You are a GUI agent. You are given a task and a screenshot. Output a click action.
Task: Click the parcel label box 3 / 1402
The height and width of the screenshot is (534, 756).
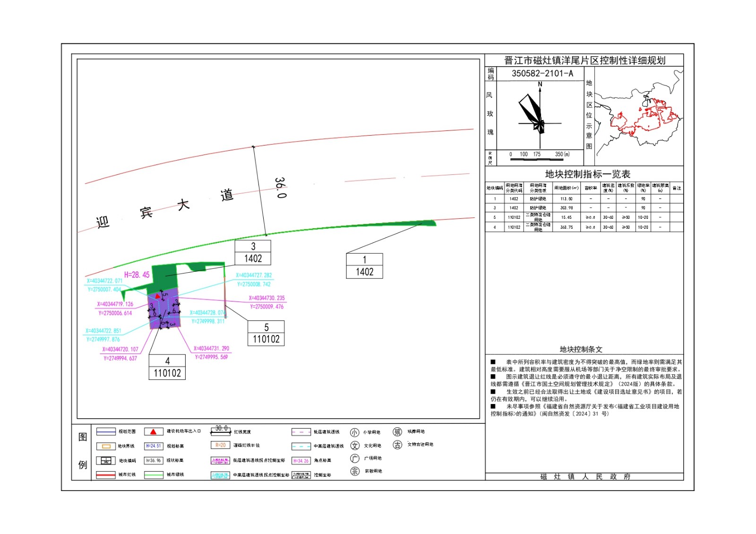coord(253,252)
